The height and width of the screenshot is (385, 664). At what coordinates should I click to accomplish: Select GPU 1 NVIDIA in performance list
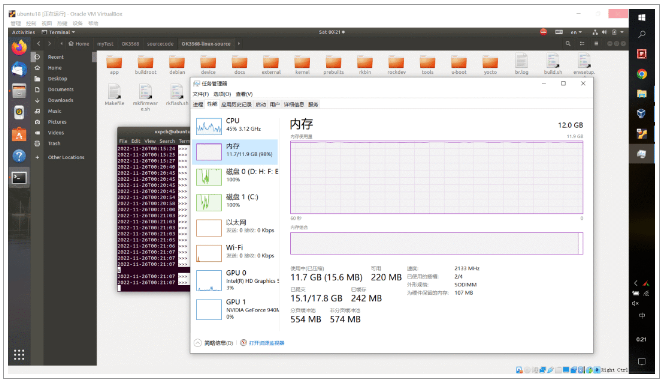[235, 309]
